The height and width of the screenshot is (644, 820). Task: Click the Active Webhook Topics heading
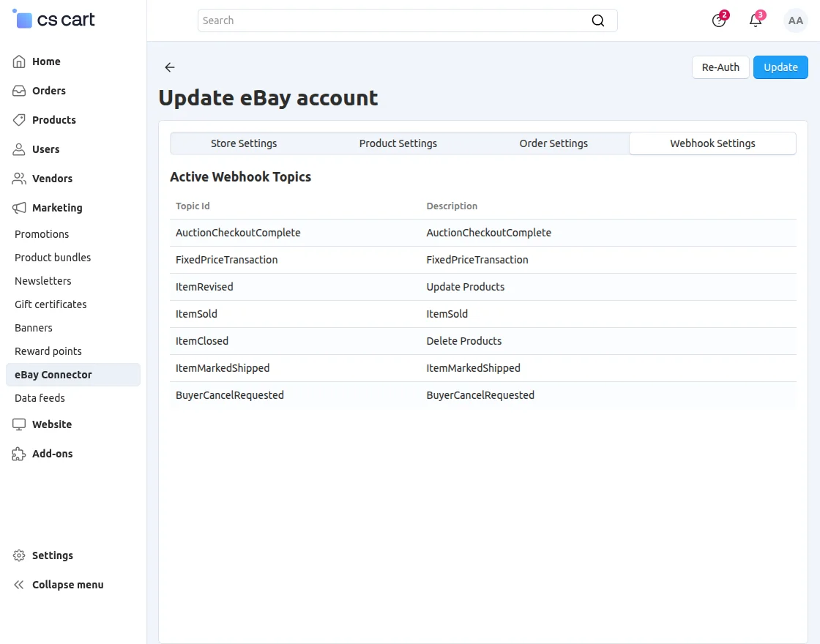click(x=241, y=177)
